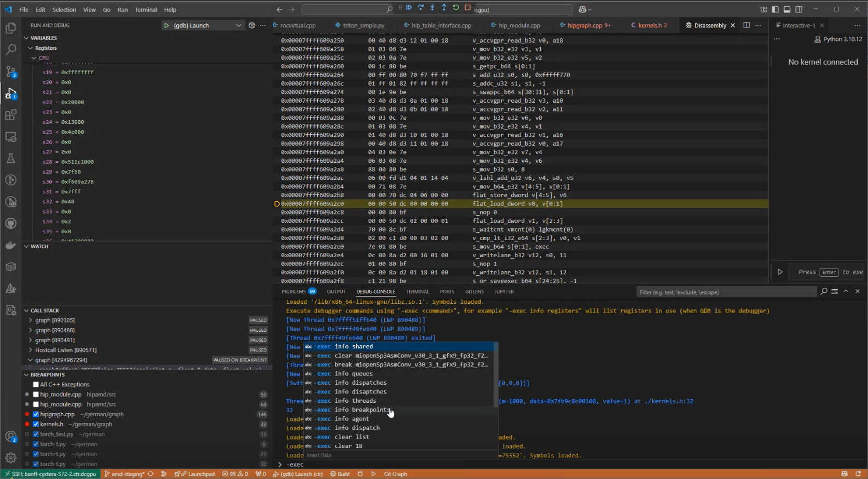Collapse the Registers tree node
Viewport: 868px width, 479px height.
pos(31,48)
